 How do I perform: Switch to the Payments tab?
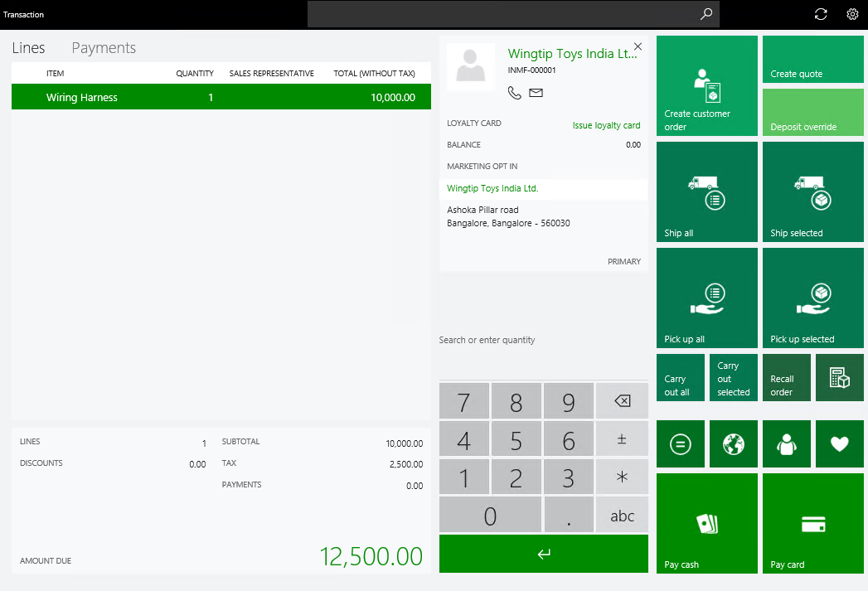click(104, 48)
